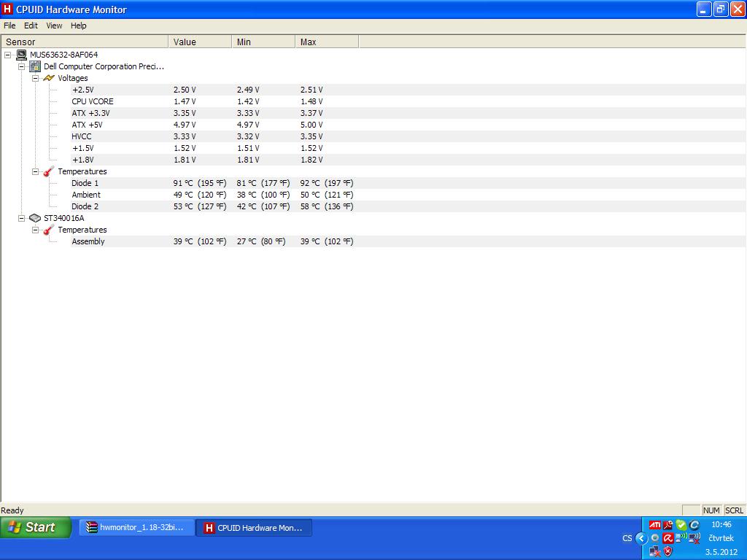Click the NUM status bar indicator
This screenshot has width=747, height=560.
click(711, 510)
